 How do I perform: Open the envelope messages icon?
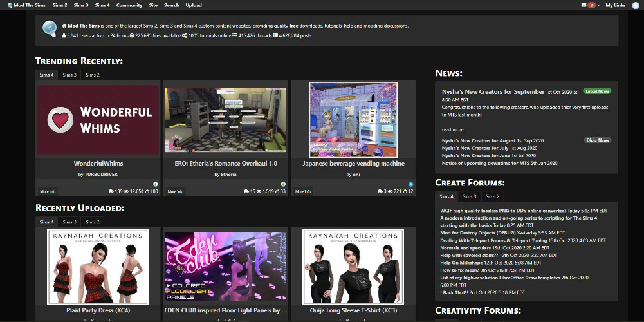tap(584, 5)
